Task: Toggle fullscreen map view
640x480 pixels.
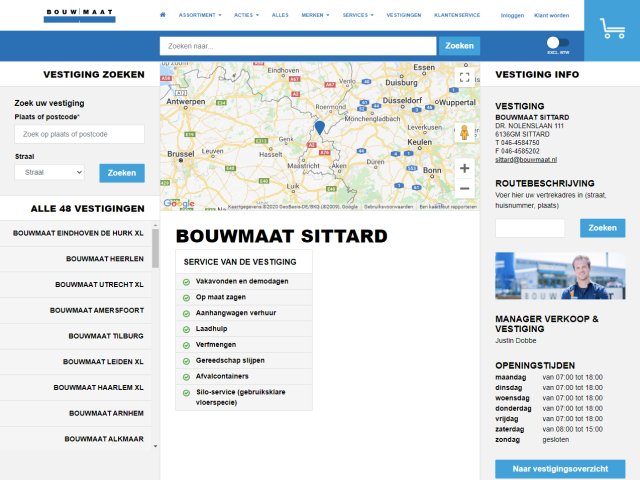Action: pos(464,77)
